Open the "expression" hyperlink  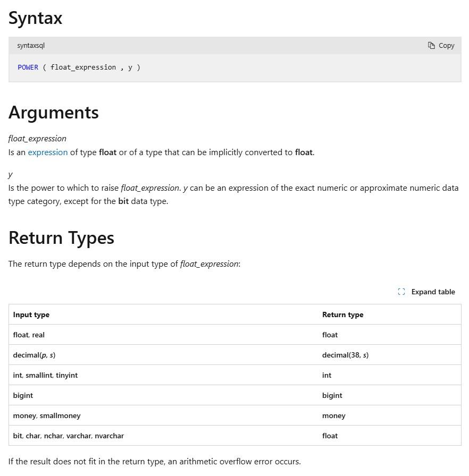click(48, 152)
